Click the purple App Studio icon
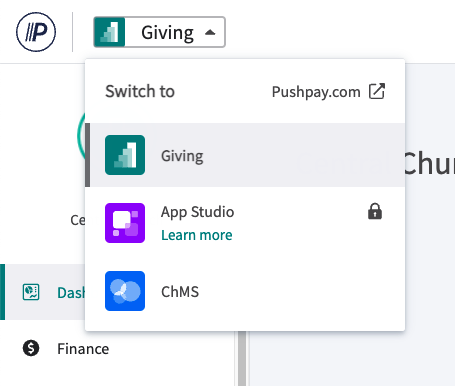The width and height of the screenshot is (455, 386). (x=125, y=223)
